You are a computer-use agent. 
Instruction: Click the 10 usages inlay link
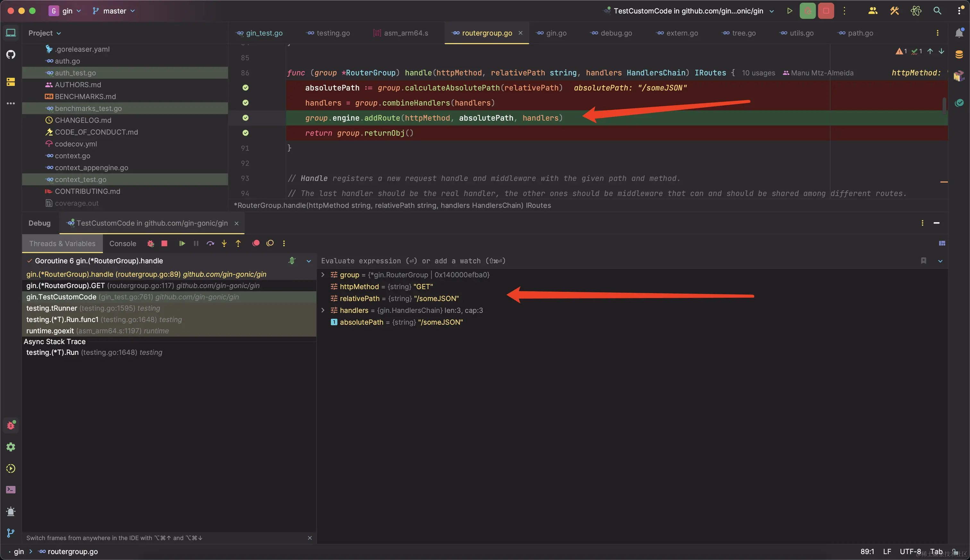[758, 73]
